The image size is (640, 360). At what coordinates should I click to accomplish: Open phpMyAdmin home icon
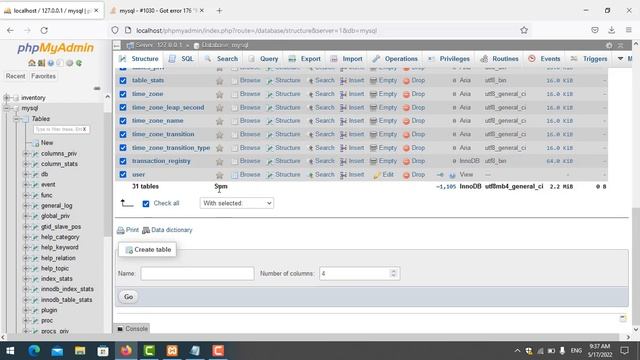pyautogui.click(x=31, y=63)
